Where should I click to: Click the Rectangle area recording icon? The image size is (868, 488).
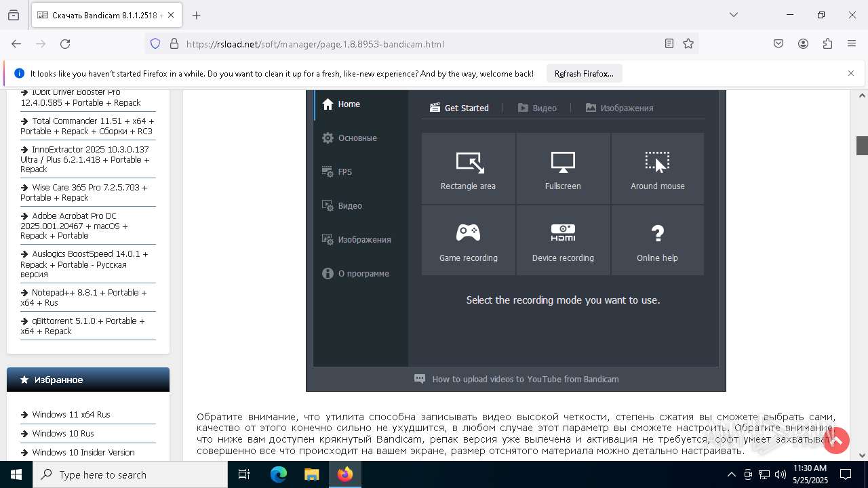[469, 162]
